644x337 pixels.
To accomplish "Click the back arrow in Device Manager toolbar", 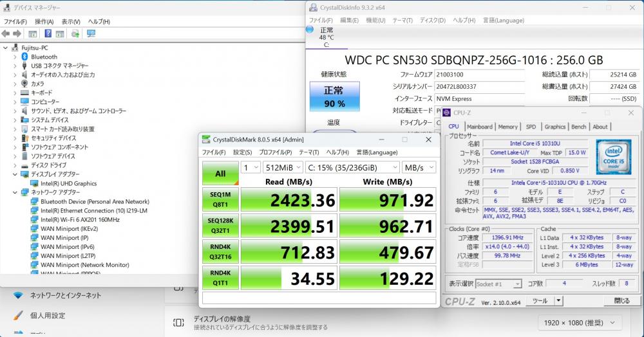I will (x=6, y=33).
